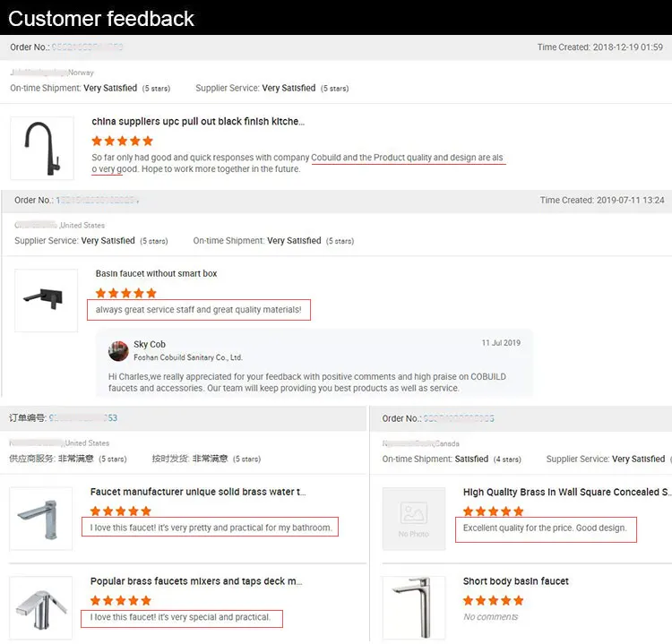Click the Sky Cob avatar icon
Viewport: 672px width, 644px height.
tap(118, 350)
